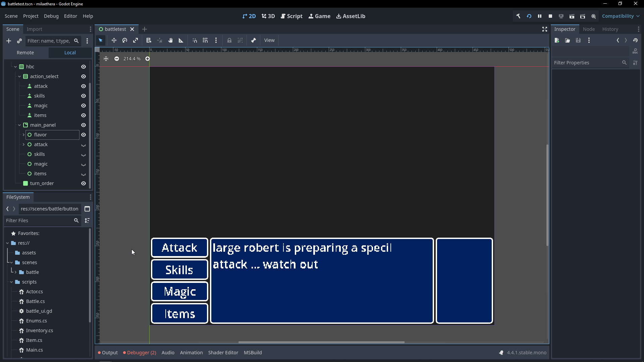The width and height of the screenshot is (644, 362).
Task: Collapse the scripts folder in FileSystem
Action: tap(11, 282)
